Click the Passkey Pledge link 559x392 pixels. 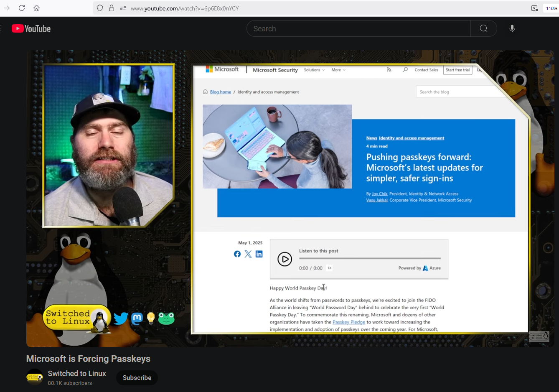click(349, 322)
